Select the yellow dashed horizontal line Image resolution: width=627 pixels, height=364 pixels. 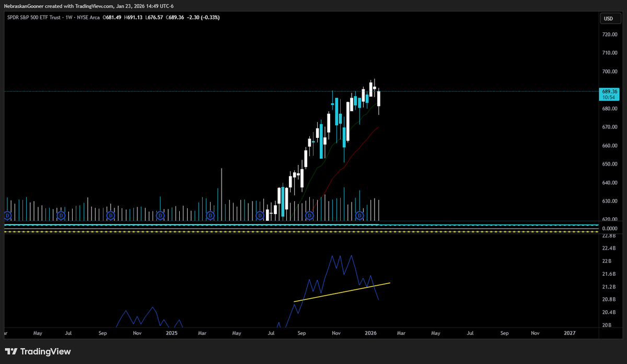click(300, 231)
